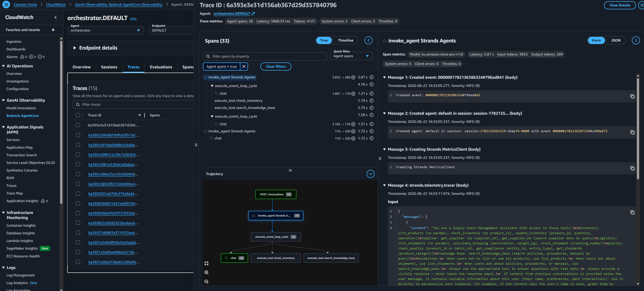Toggle the select-all traces checkbox
Image resolution: width=644 pixels, height=291 pixels.
coord(78,115)
